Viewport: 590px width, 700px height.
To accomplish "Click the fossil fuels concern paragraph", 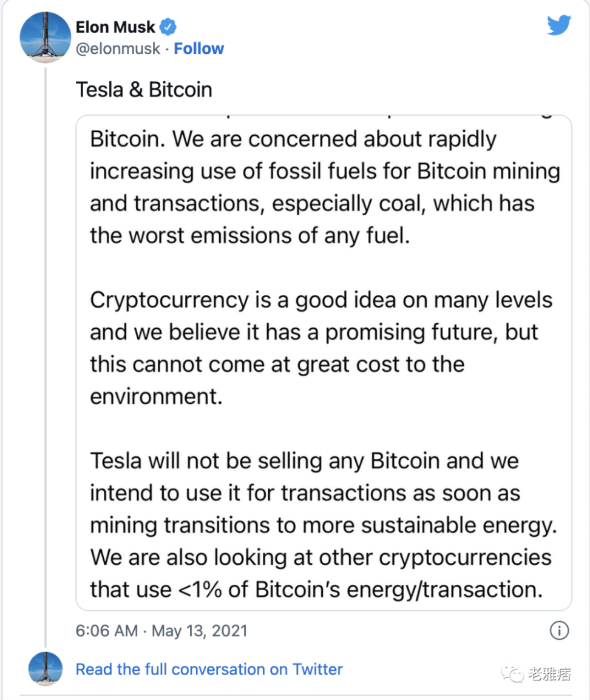I will pos(324,187).
